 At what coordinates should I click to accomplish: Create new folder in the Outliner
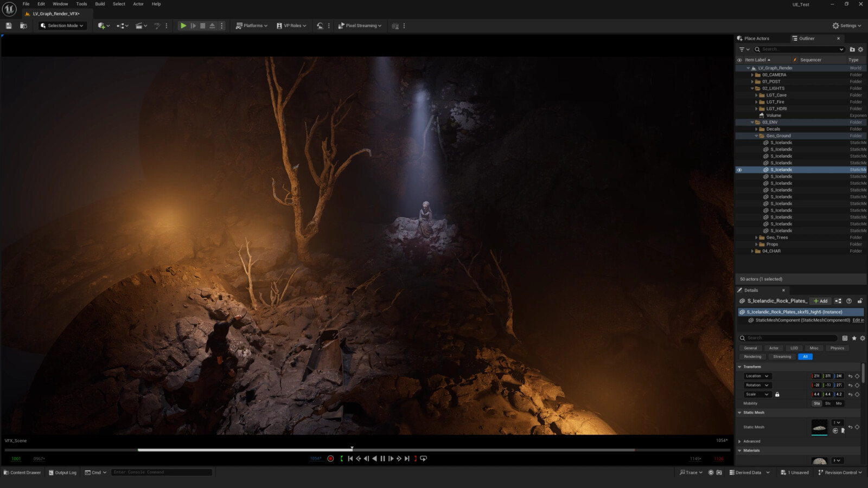point(852,49)
